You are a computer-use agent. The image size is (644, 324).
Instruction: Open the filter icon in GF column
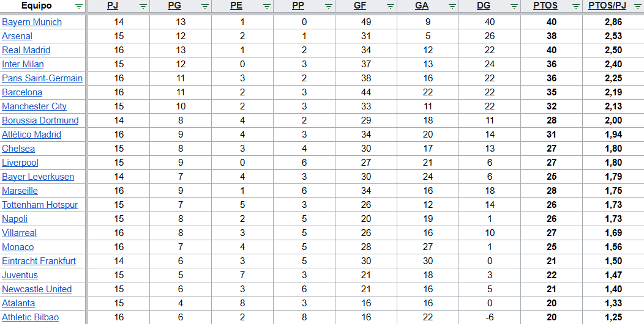coord(391,6)
